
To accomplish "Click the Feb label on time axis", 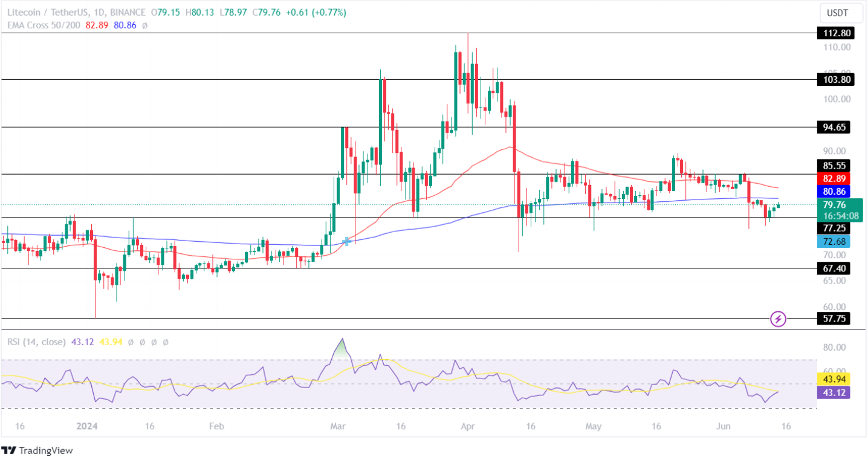I will click(x=216, y=427).
